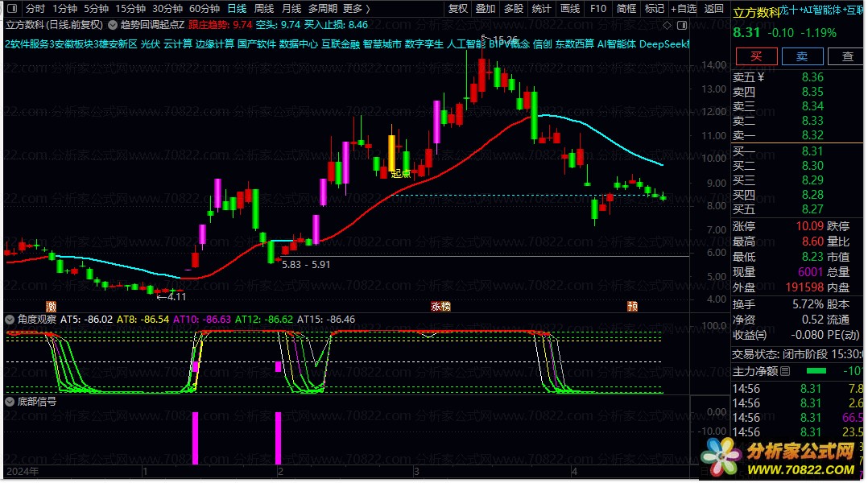Click the panel layout icon at top-left
Image resolution: width=868 pixels, height=483 pixels.
(x=11, y=8)
